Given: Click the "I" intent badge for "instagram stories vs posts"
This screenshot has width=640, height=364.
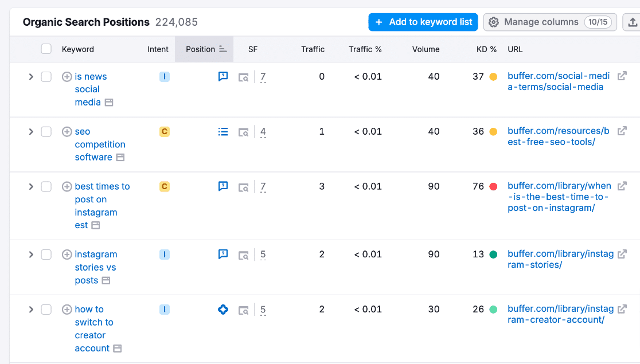Looking at the screenshot, I should pyautogui.click(x=165, y=255).
